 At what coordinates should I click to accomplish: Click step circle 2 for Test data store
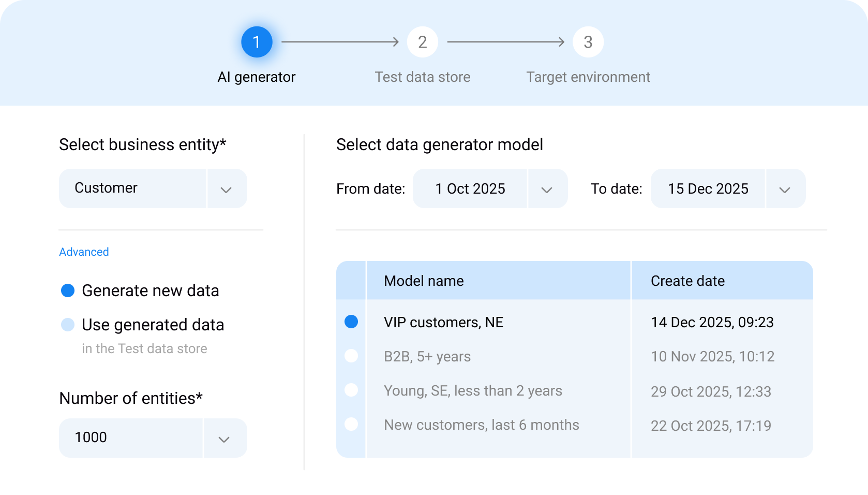pyautogui.click(x=423, y=42)
